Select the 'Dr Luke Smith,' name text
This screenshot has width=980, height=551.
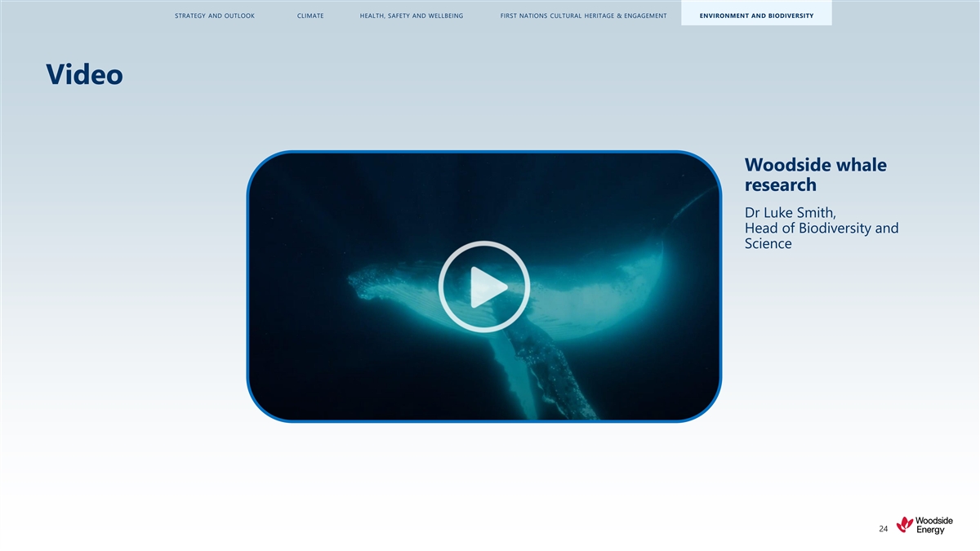tap(790, 213)
